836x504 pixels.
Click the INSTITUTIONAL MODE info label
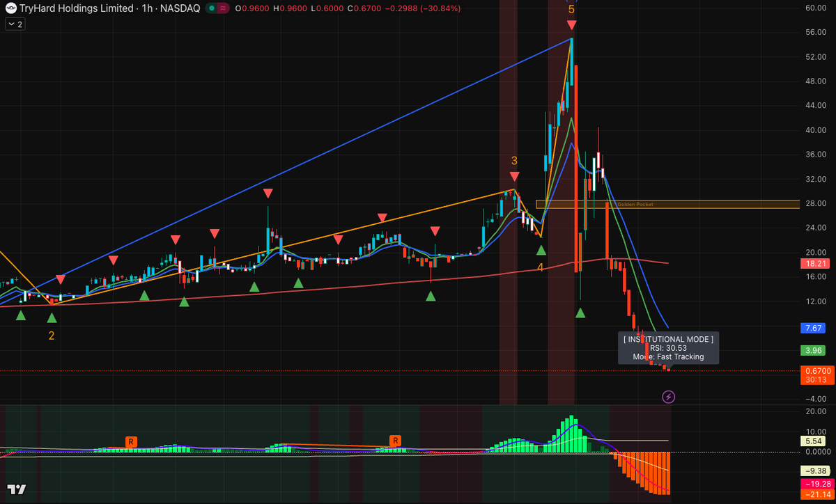click(668, 339)
